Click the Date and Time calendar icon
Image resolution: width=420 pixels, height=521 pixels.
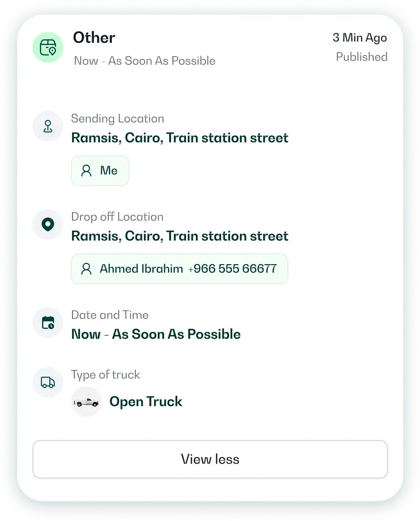pyautogui.click(x=48, y=322)
